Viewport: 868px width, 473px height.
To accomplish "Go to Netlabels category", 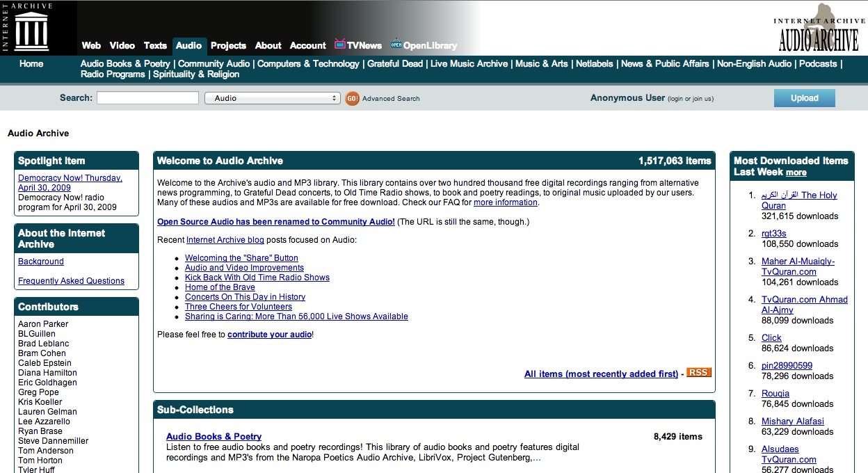I will (595, 63).
